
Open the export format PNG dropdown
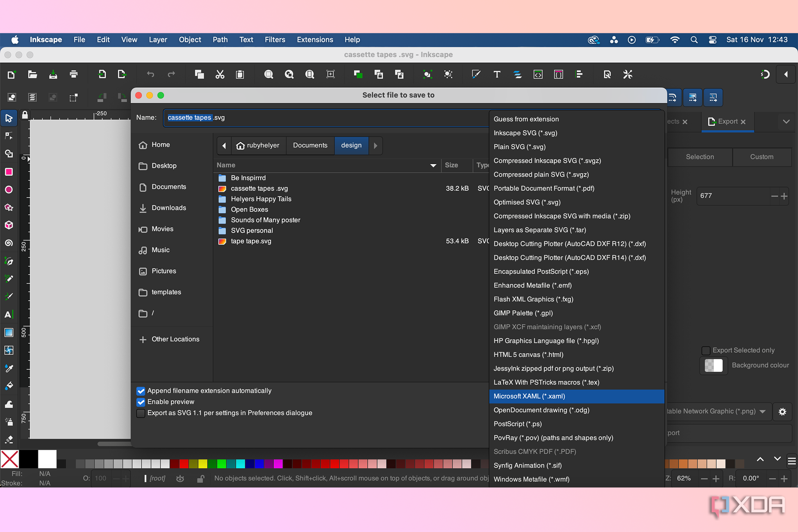click(719, 412)
